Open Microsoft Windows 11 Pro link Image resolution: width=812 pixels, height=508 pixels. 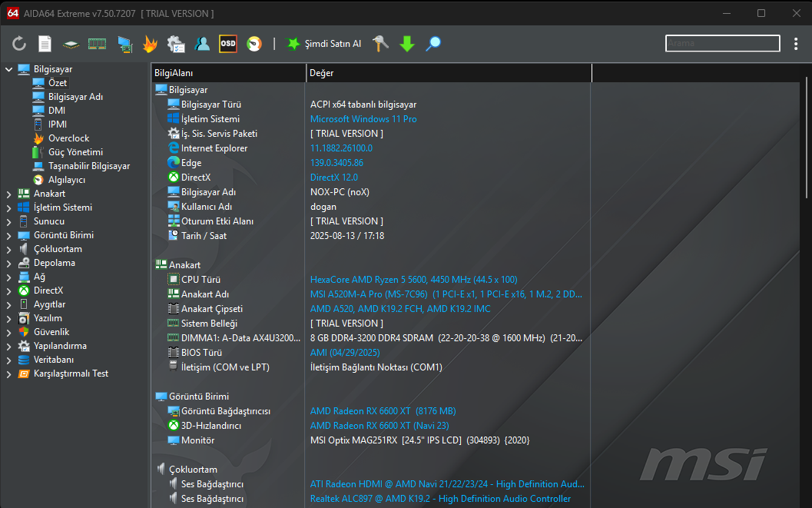tap(363, 119)
